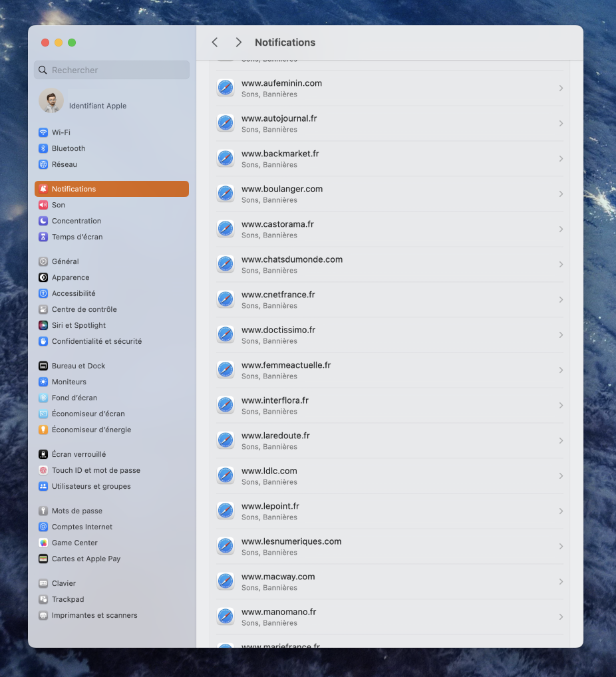Expand www.aufeminin.com row chevron
The width and height of the screenshot is (616, 677).
click(x=561, y=88)
